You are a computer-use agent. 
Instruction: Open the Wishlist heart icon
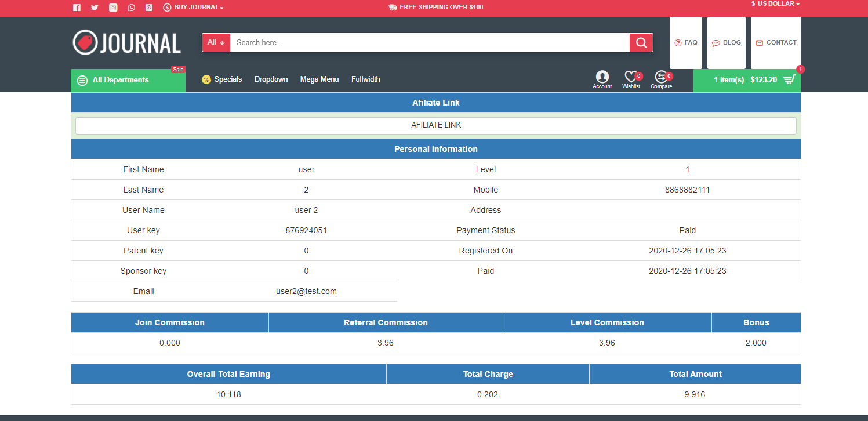click(631, 77)
